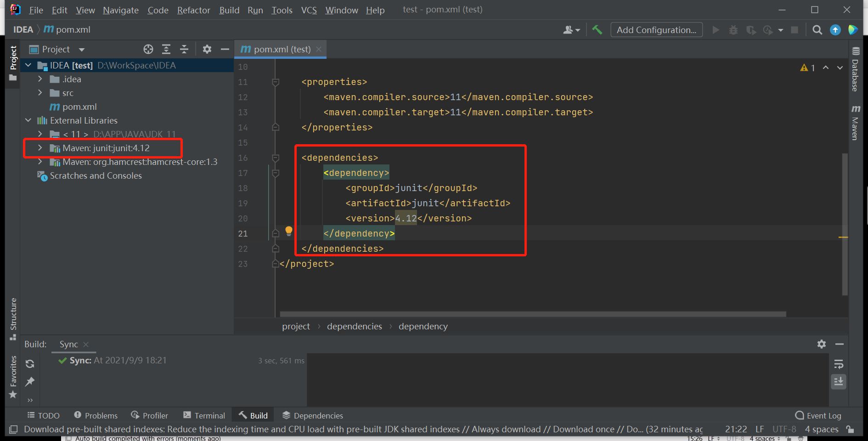Click the Profiler run icon
Viewport: 868px width, 441px height.
point(768,30)
